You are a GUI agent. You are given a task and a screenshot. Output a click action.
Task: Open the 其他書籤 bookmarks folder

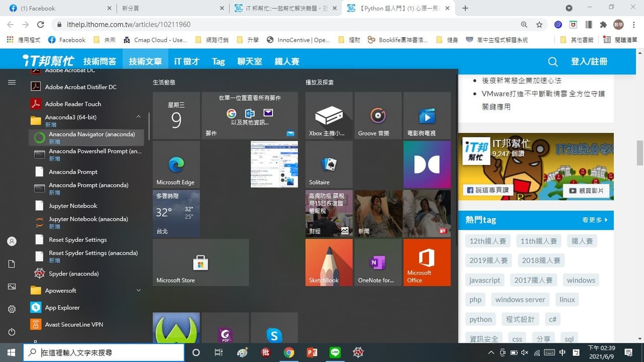point(577,40)
